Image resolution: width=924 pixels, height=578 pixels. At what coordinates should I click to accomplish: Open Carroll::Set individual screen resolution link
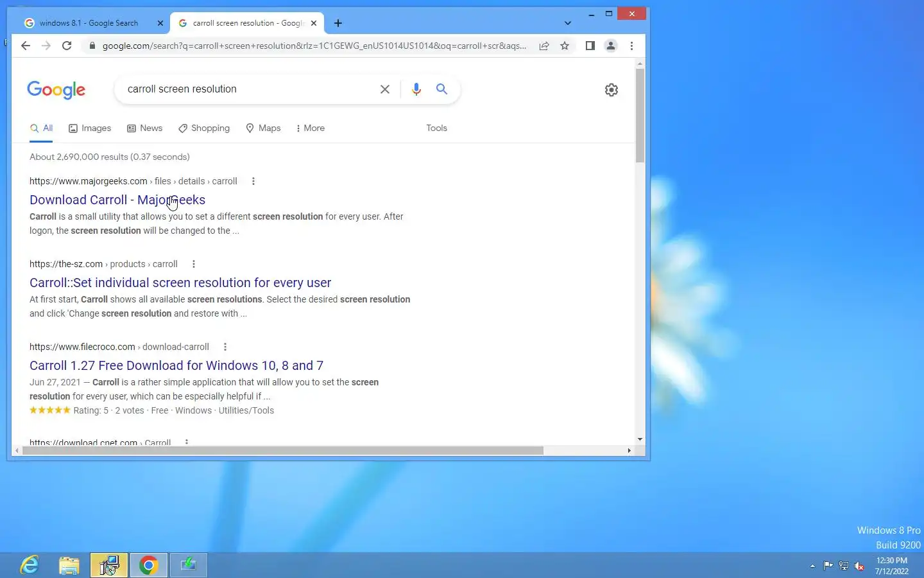[180, 283]
